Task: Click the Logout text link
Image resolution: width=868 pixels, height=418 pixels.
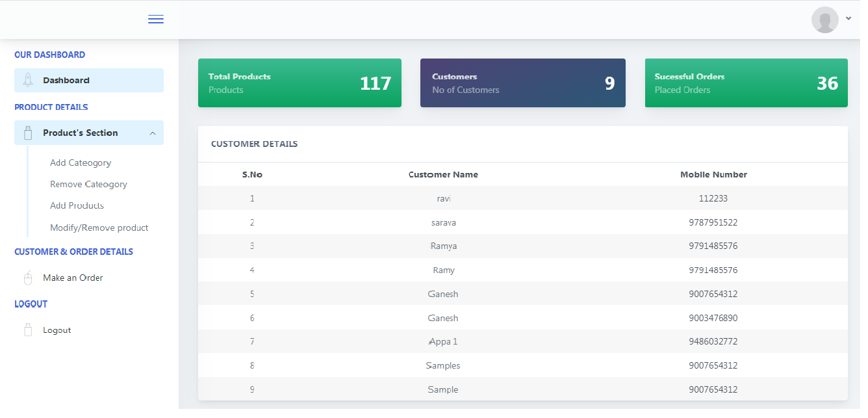Action: (57, 330)
